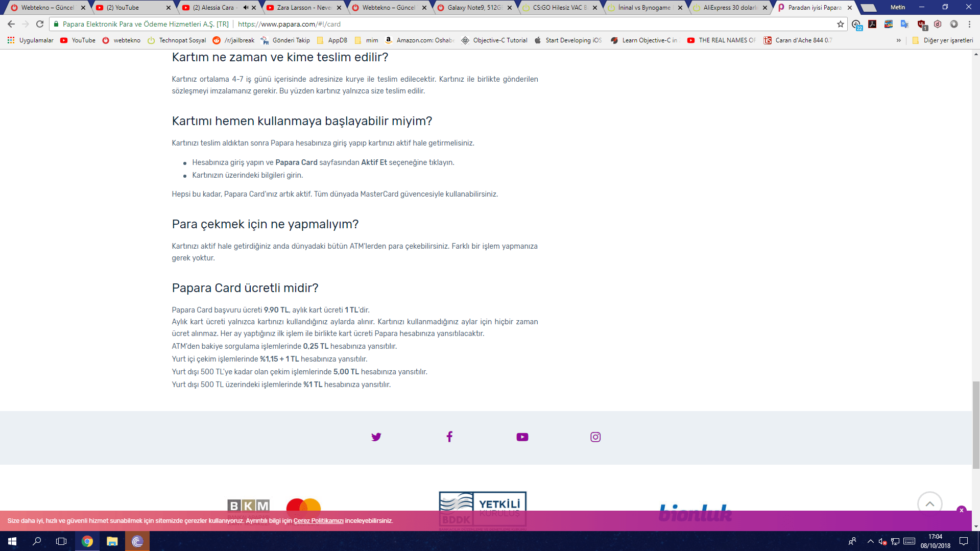The height and width of the screenshot is (551, 980).
Task: Dismiss the cookie notice banner
Action: pos(962,510)
